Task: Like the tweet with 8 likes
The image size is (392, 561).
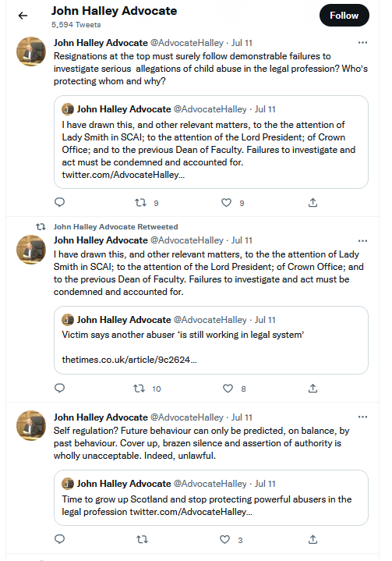Action: click(228, 389)
